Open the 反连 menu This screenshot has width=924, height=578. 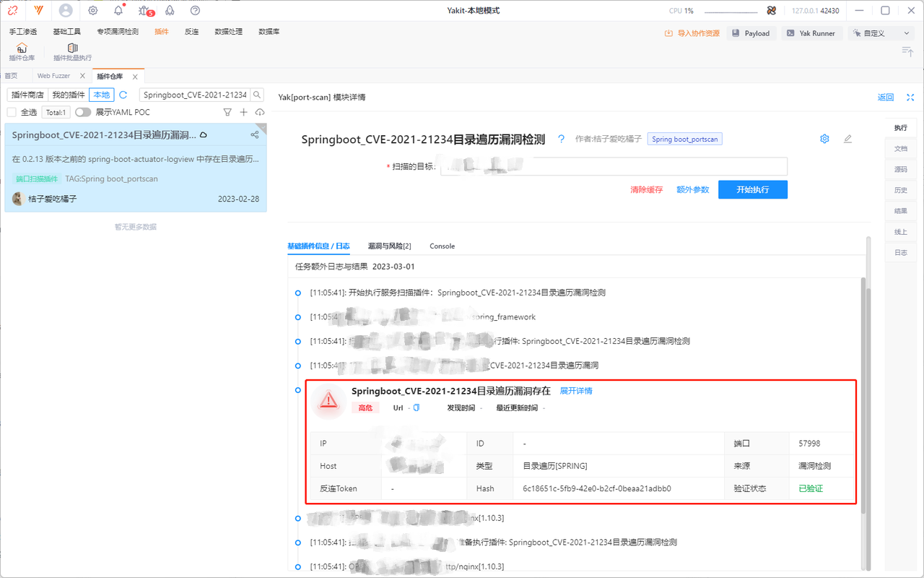coord(192,32)
